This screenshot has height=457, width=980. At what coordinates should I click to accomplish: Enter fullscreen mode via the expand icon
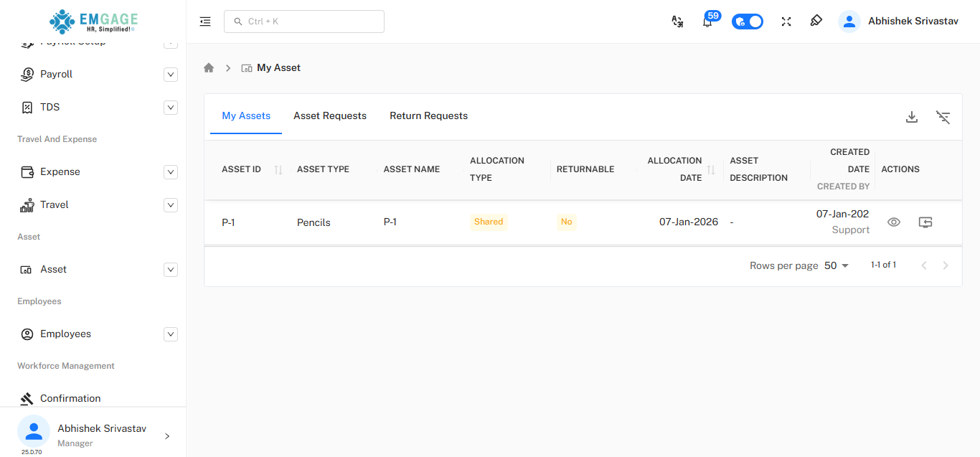click(x=786, y=22)
